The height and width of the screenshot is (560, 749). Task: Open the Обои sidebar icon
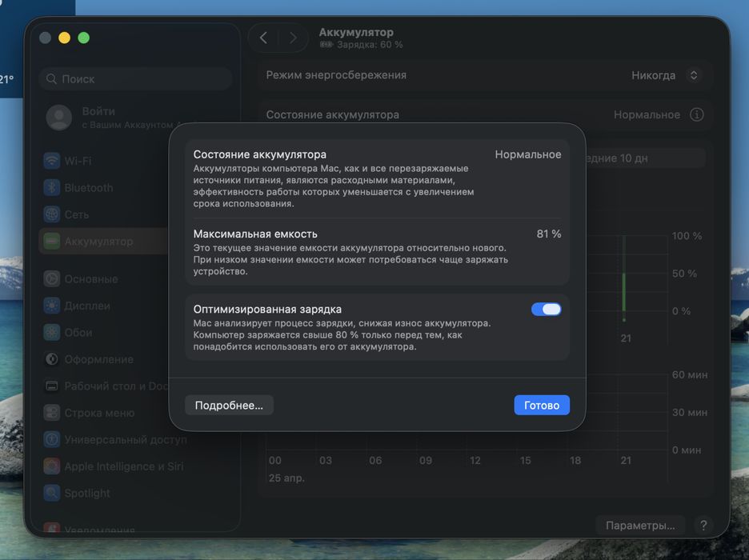51,332
